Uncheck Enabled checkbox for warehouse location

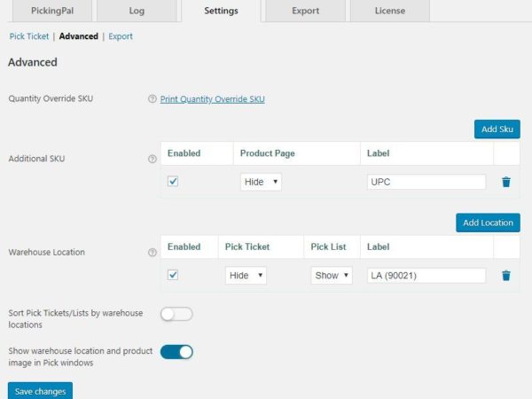coord(173,275)
